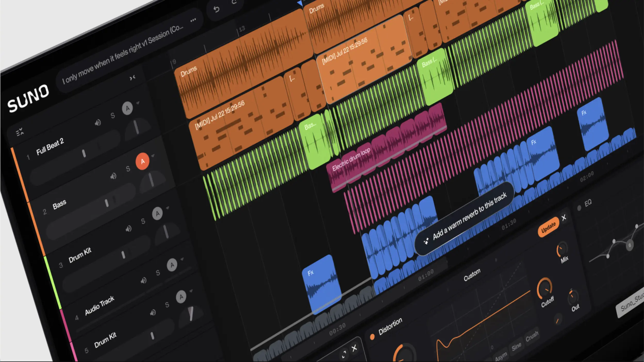Click the orange Update button
This screenshot has height=362, width=644.
548,227
